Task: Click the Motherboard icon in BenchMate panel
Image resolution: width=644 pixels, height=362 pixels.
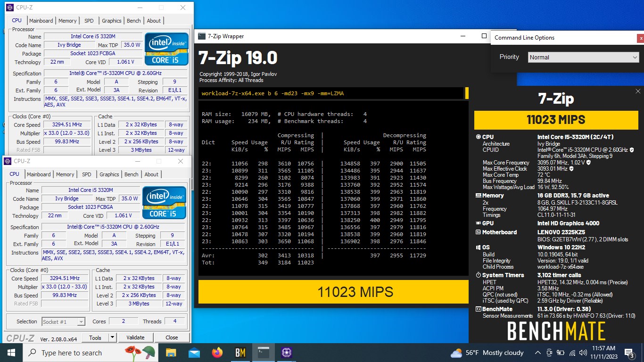Action: coord(478,232)
